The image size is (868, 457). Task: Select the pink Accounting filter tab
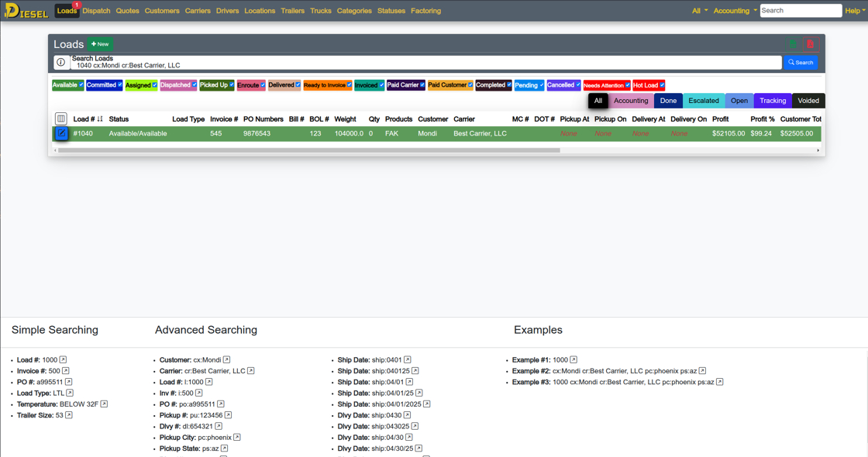pos(631,101)
